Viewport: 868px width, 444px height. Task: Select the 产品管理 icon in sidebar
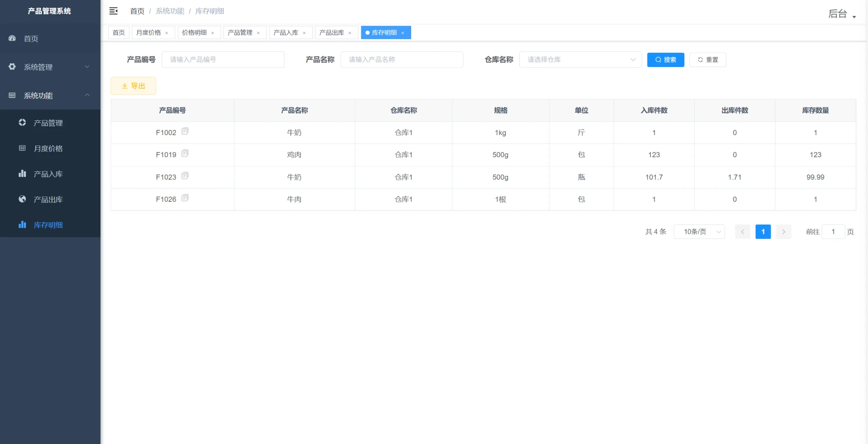22,123
